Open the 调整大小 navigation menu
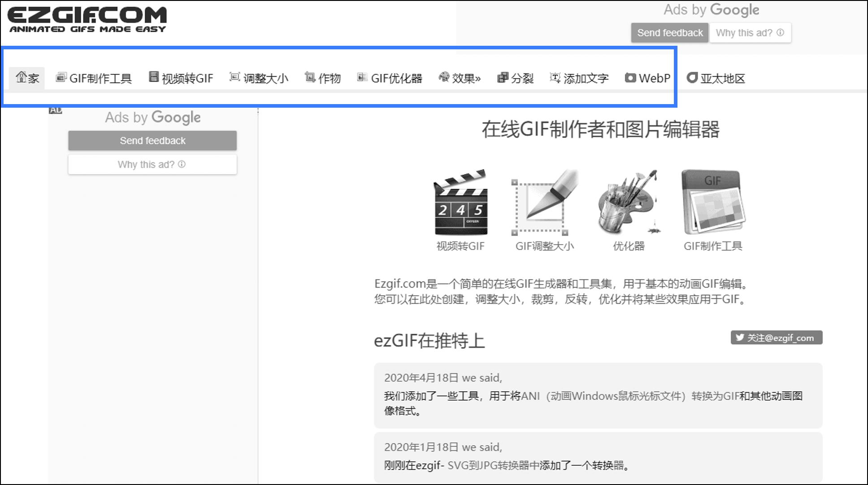Viewport: 868px width, 485px height. tap(259, 78)
